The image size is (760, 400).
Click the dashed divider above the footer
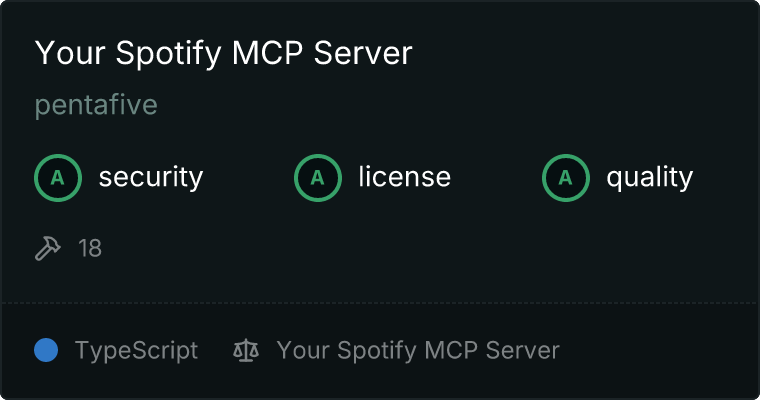point(380,303)
